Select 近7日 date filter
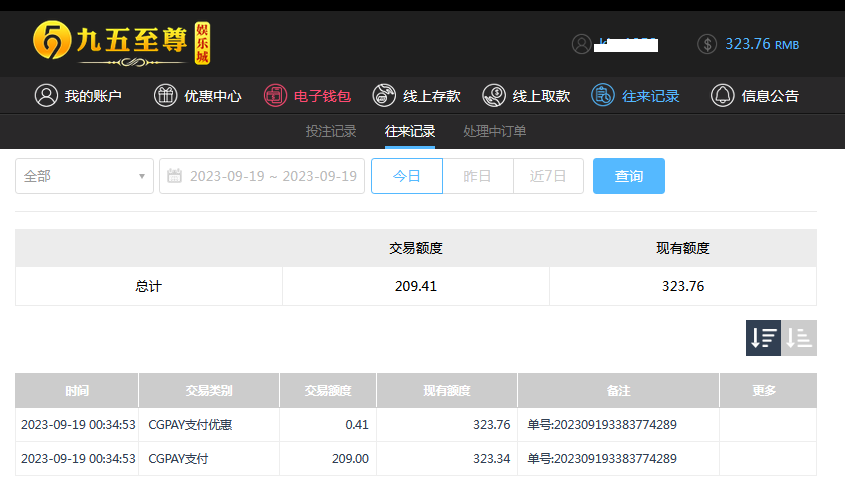Image resolution: width=845 pixels, height=481 pixels. [x=548, y=176]
